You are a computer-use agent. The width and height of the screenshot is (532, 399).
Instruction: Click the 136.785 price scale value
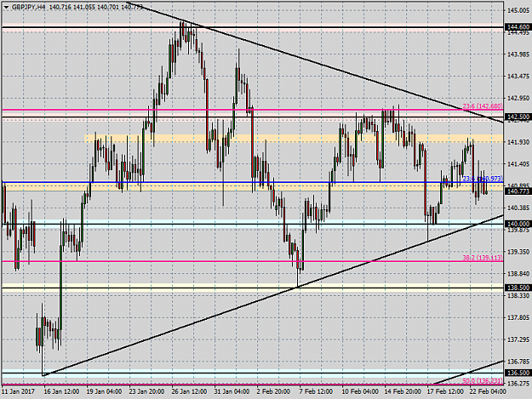(x=518, y=362)
